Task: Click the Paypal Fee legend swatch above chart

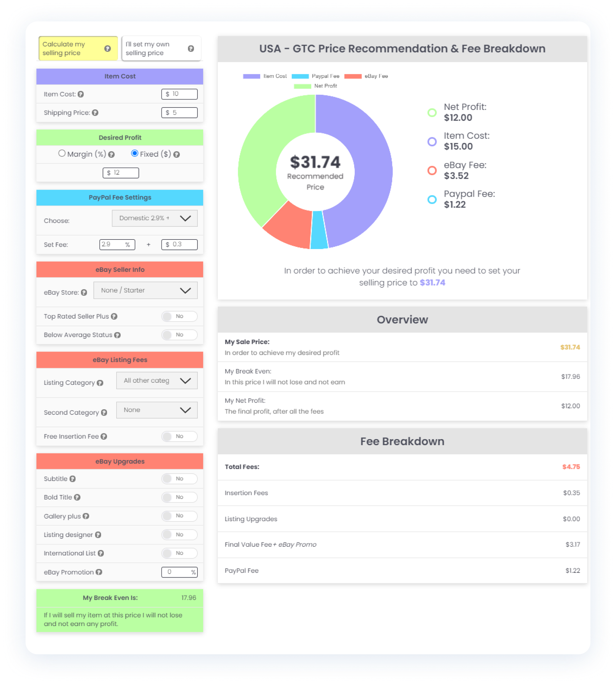Action: 300,76
